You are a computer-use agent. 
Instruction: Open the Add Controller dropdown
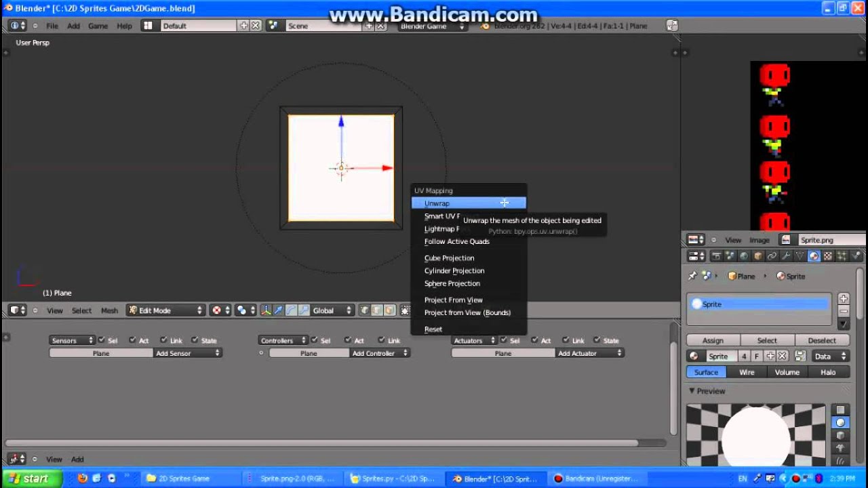tap(380, 353)
